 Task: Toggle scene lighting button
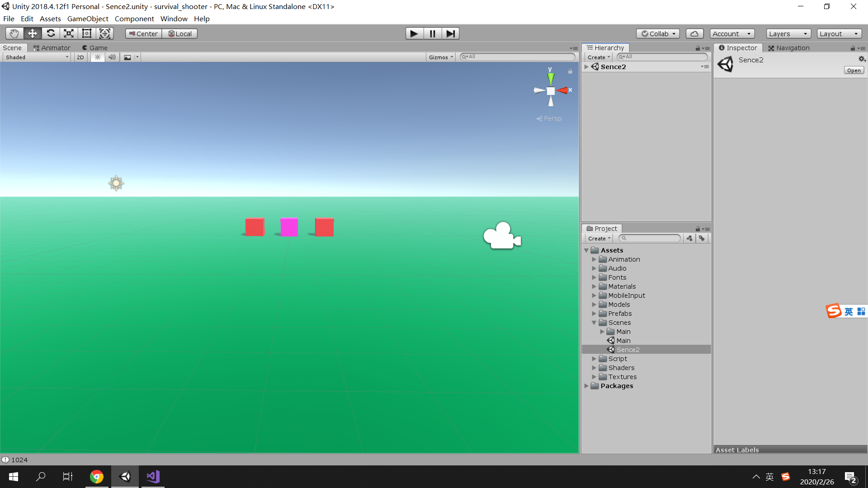tap(98, 57)
